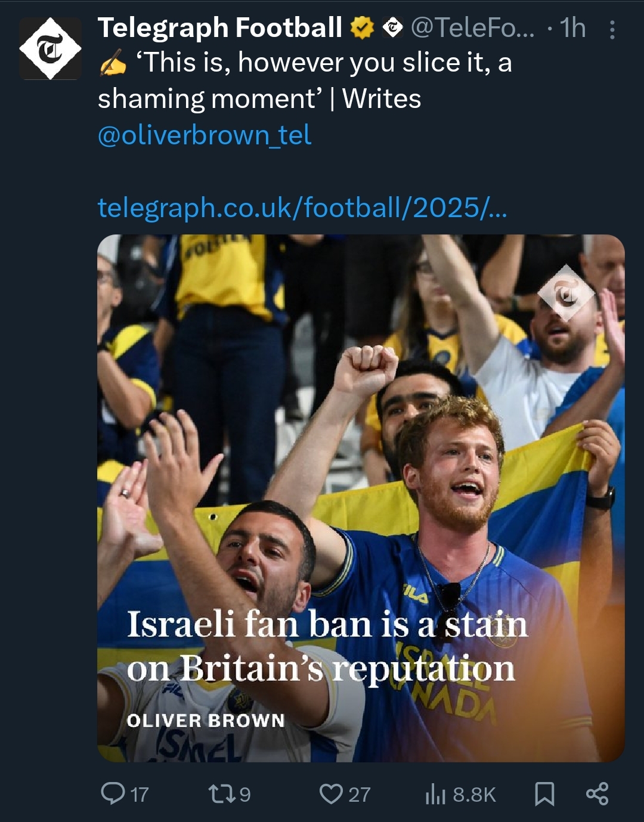Bookmark this tweet
Image resolution: width=644 pixels, height=822 pixels.
pyautogui.click(x=544, y=794)
